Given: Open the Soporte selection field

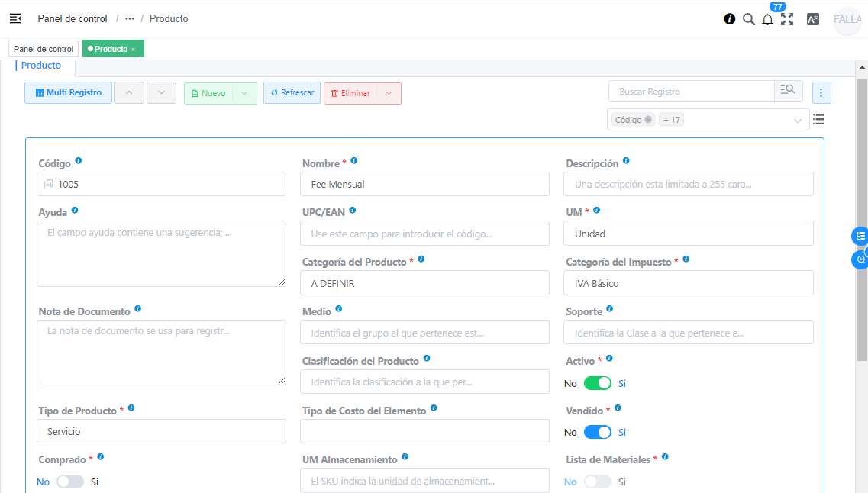Looking at the screenshot, I should click(688, 332).
